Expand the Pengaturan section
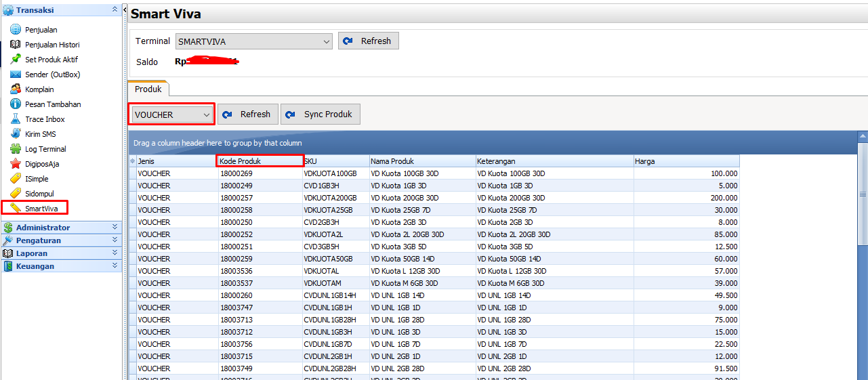Viewport: 868px width, 380px height. pyautogui.click(x=115, y=240)
